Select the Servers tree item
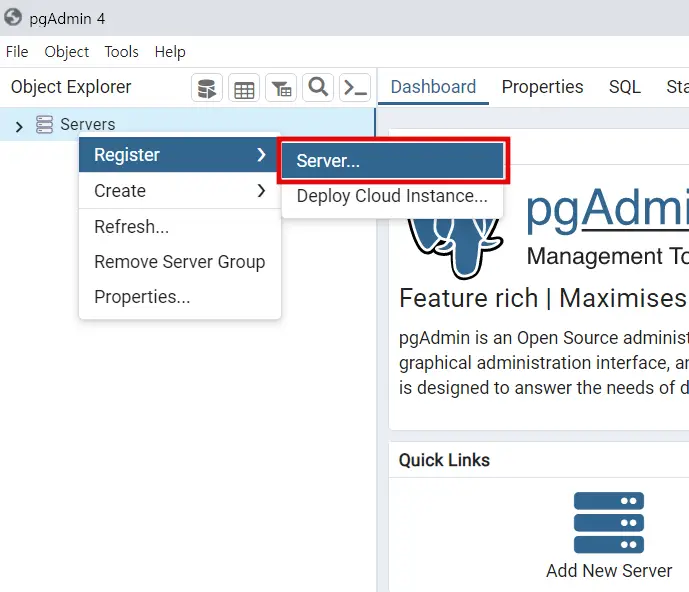Image resolution: width=689 pixels, height=592 pixels. (187, 124)
